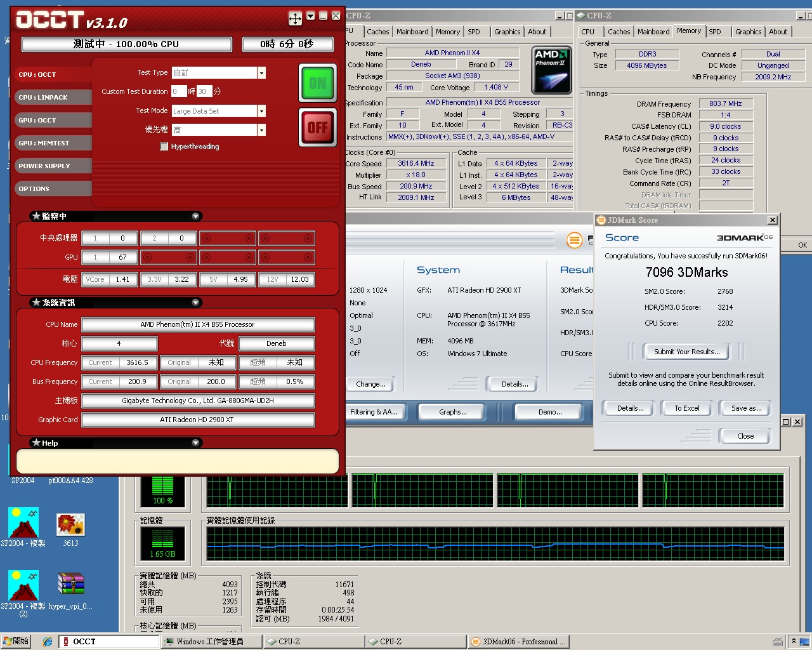Click the custom duration minutes field showing 30

click(x=204, y=91)
